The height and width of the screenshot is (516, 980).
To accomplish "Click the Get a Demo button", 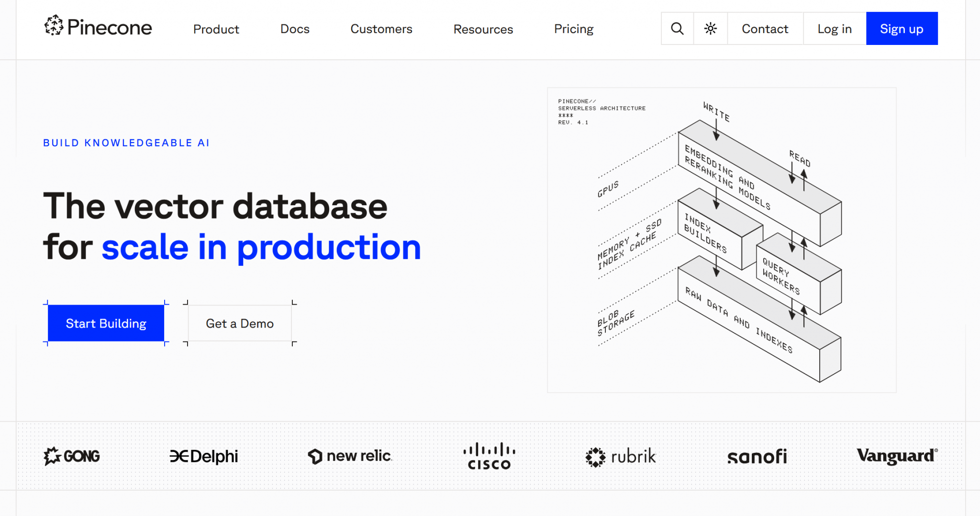I will (239, 323).
